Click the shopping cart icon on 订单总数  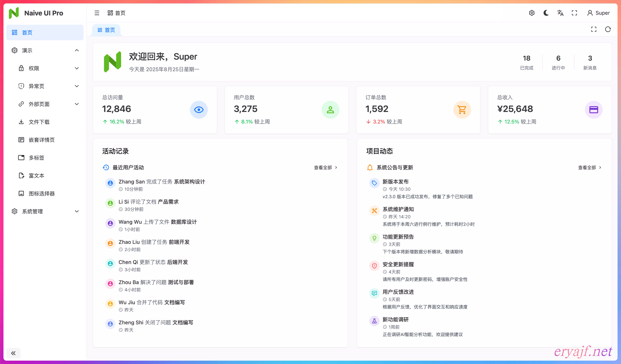[462, 110]
